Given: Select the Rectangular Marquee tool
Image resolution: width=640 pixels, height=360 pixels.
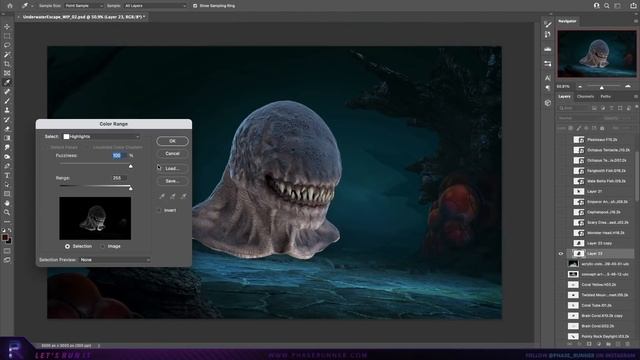Looking at the screenshot, I should pos(7,36).
